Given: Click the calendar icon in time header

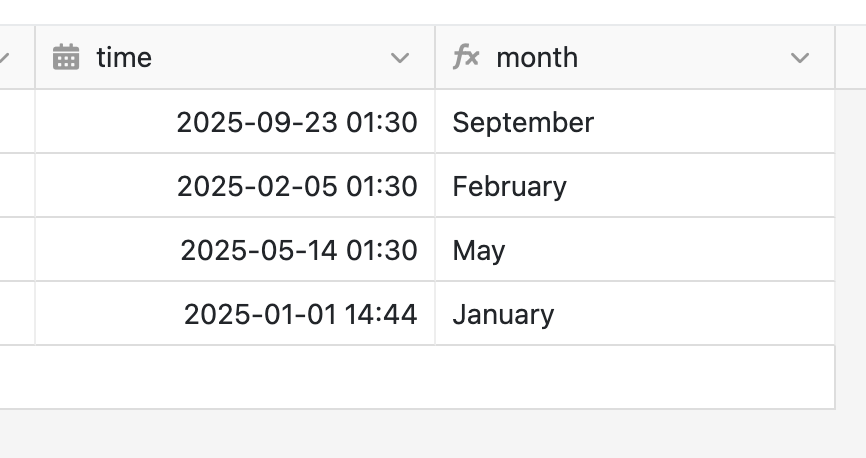Looking at the screenshot, I should pos(66,58).
